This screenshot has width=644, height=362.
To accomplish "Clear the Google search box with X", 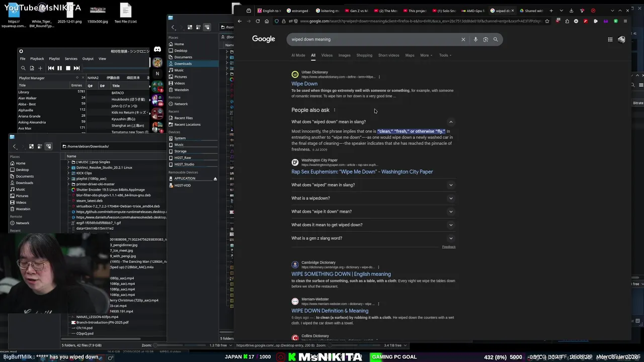I will pyautogui.click(x=463, y=39).
